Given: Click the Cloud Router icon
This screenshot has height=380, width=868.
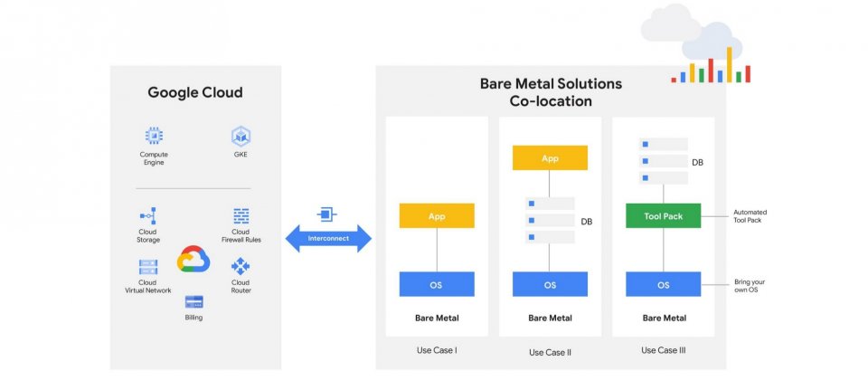Looking at the screenshot, I should pos(241,266).
